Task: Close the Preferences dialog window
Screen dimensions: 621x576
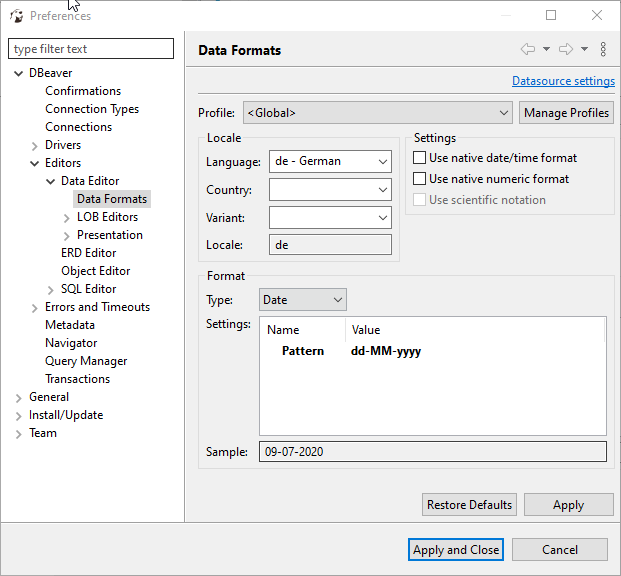Action: [x=597, y=15]
